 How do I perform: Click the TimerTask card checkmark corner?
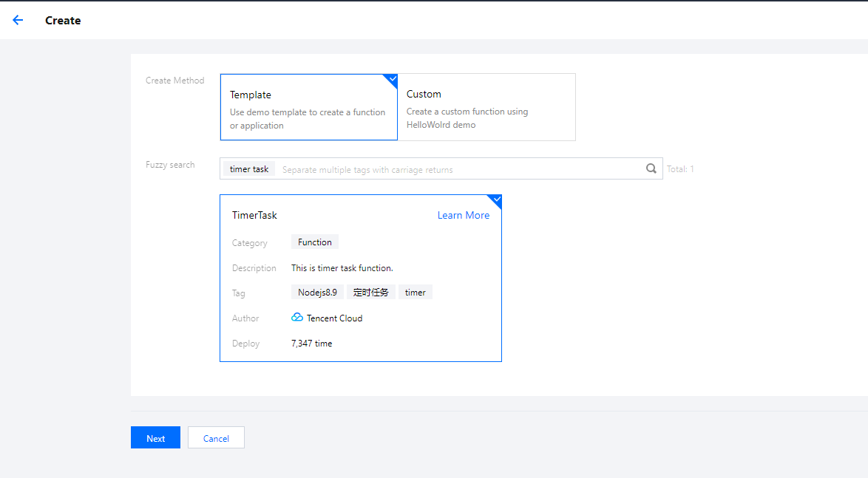496,199
